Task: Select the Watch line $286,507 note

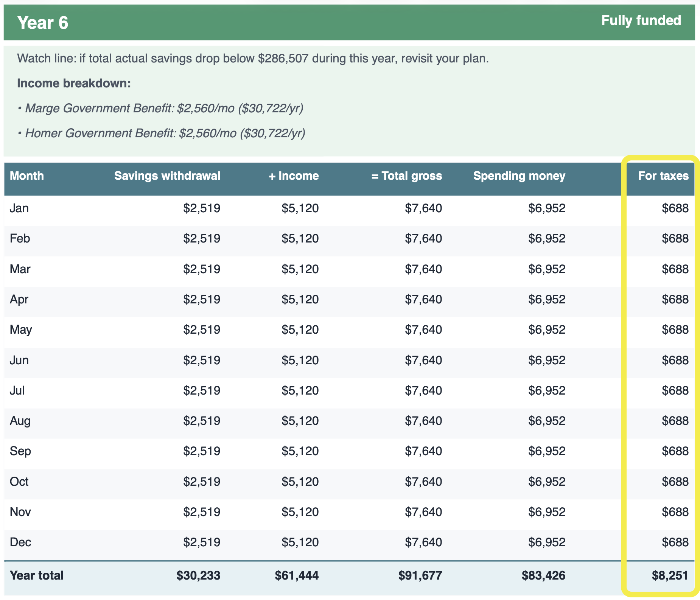Action: [253, 59]
